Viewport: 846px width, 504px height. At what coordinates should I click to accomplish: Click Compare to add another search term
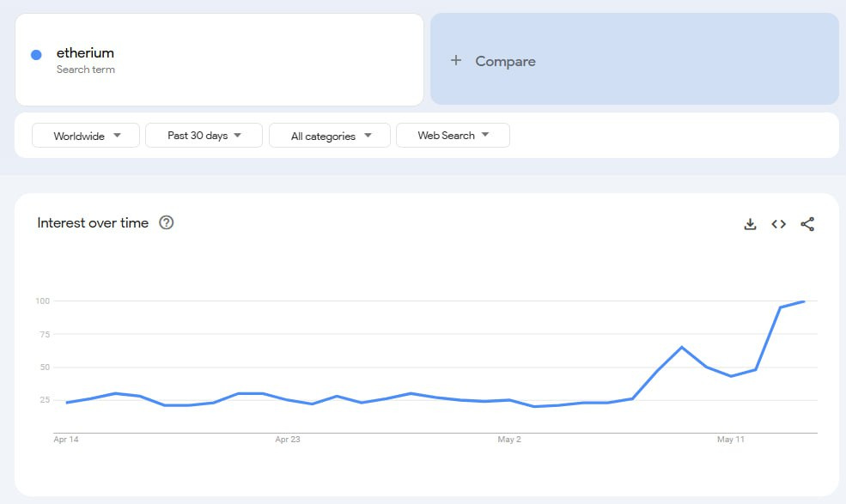505,61
